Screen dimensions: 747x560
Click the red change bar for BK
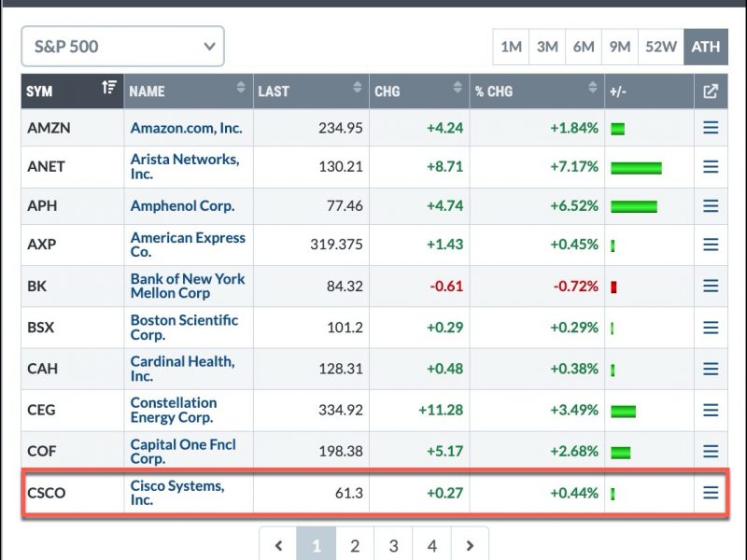613,287
